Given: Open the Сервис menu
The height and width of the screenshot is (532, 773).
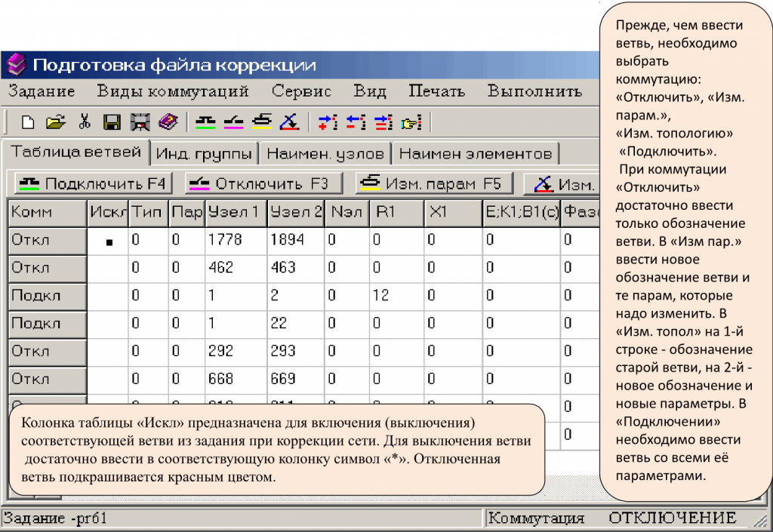Looking at the screenshot, I should pos(301,91).
